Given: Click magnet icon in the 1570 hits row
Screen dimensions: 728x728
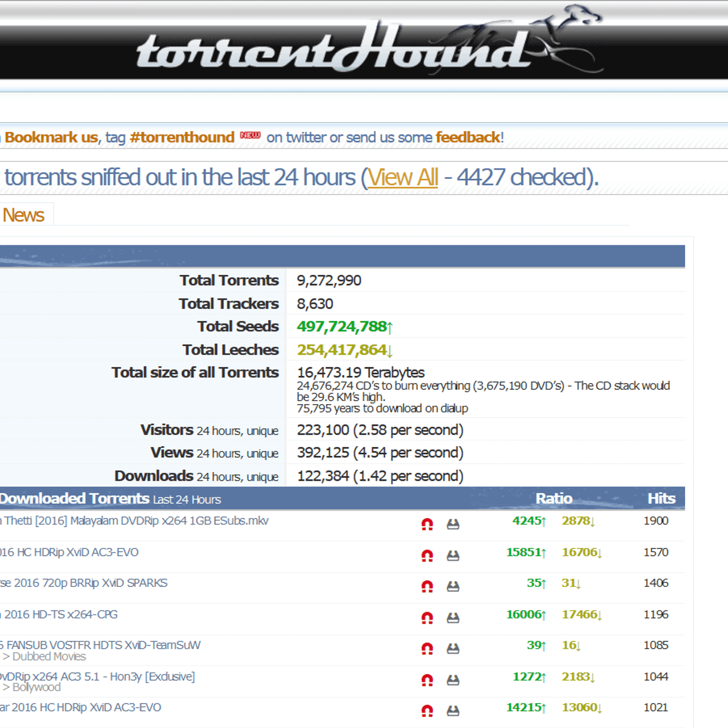Looking at the screenshot, I should [427, 556].
